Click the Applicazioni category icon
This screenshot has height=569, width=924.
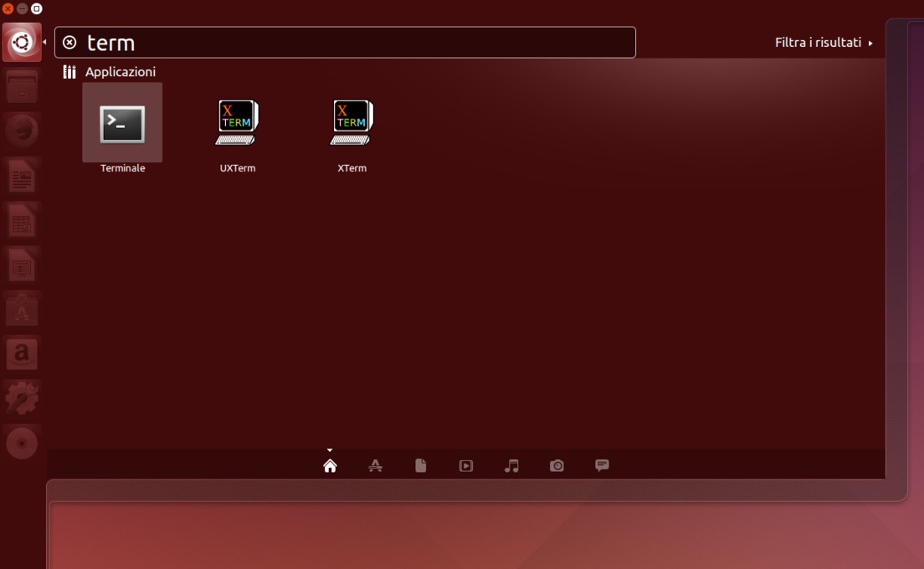tap(69, 72)
